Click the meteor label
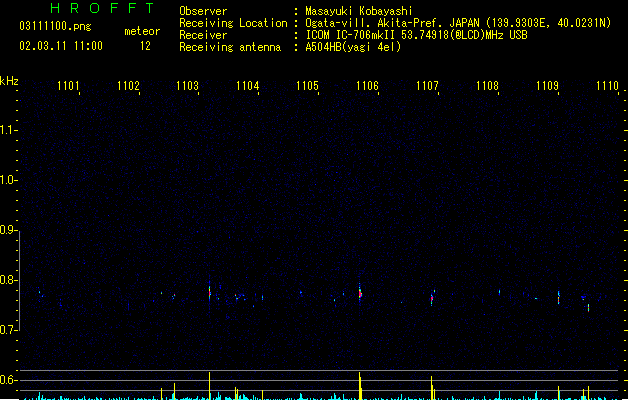The height and width of the screenshot is (400, 629). coord(142,31)
